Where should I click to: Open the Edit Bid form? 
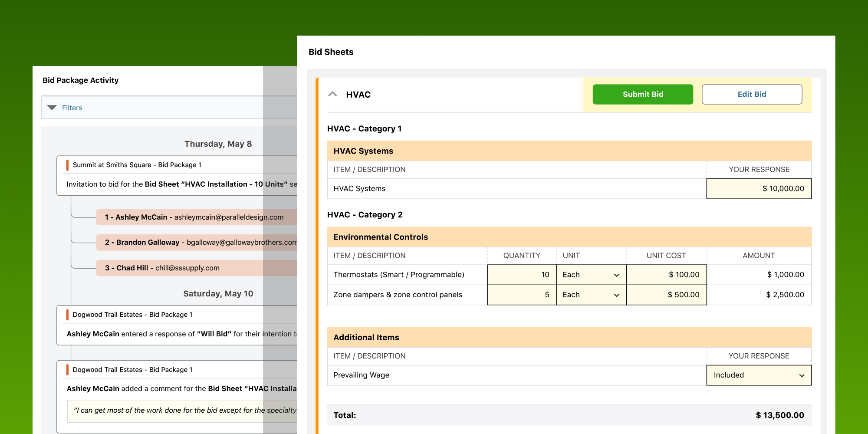752,94
